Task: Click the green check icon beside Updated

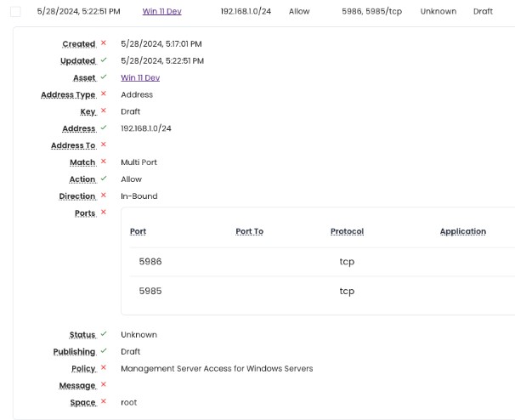Action: (x=104, y=60)
